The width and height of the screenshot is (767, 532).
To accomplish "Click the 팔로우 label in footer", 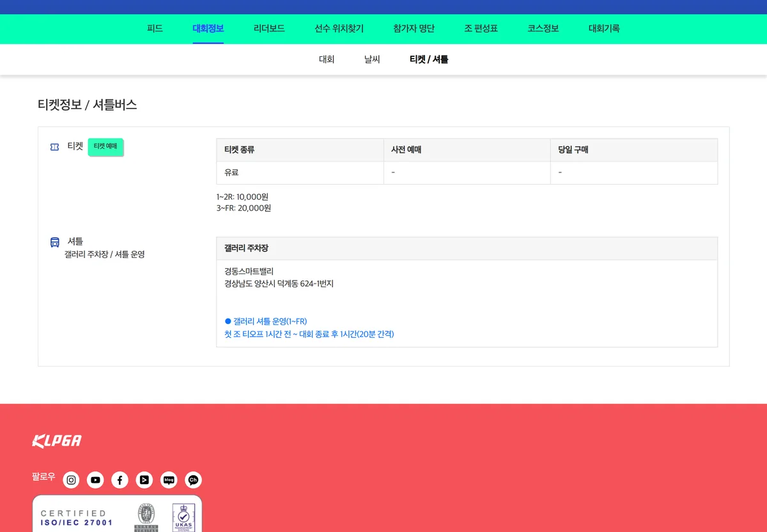I will tap(43, 477).
